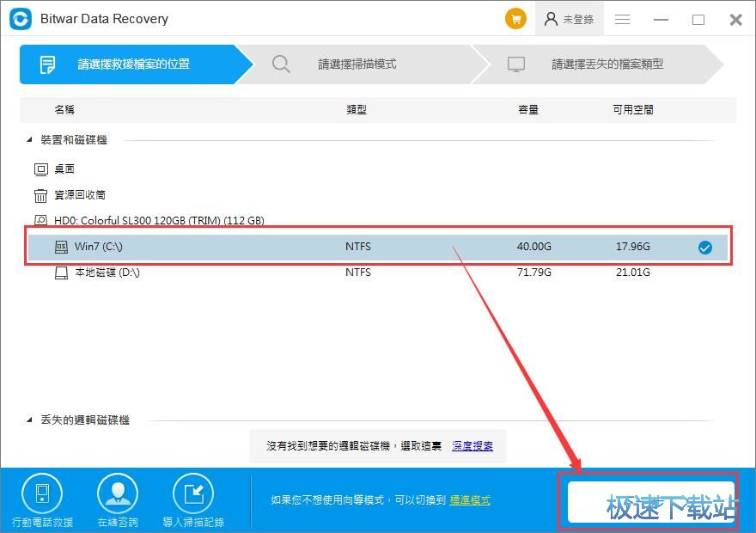Click the recycle bin icon
The width and height of the screenshot is (756, 533).
[40, 195]
